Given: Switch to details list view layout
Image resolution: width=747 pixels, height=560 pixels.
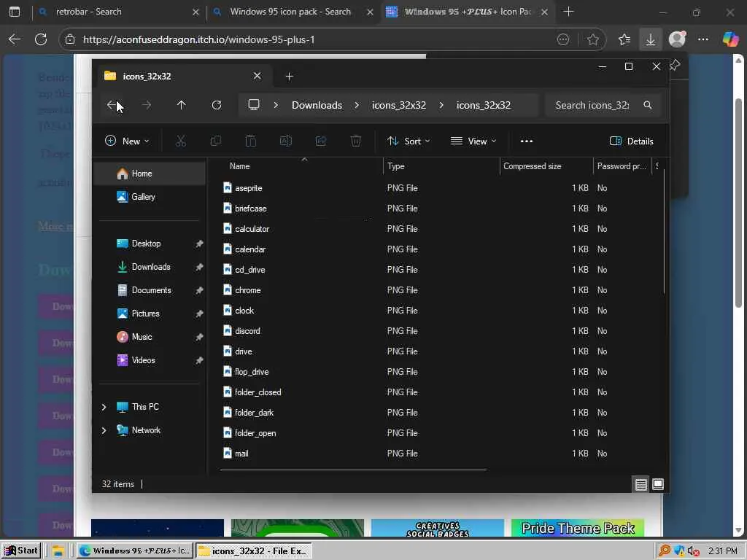Looking at the screenshot, I should tap(640, 484).
